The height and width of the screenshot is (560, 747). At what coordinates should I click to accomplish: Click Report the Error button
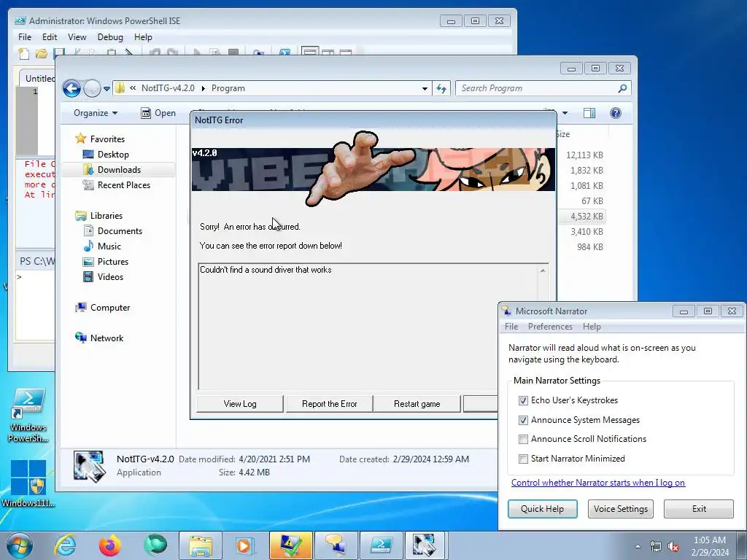(329, 404)
